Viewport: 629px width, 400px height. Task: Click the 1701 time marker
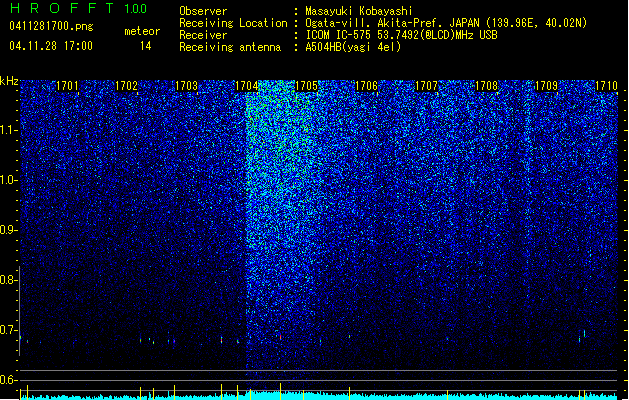pos(67,86)
